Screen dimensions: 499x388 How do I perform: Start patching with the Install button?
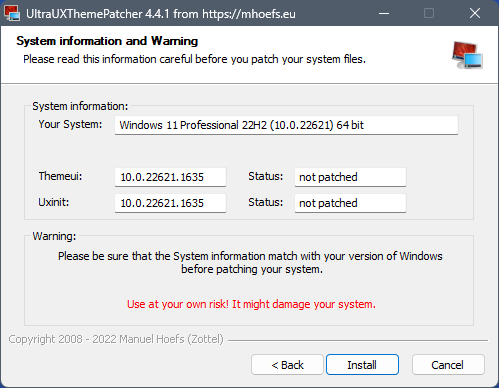coord(362,365)
